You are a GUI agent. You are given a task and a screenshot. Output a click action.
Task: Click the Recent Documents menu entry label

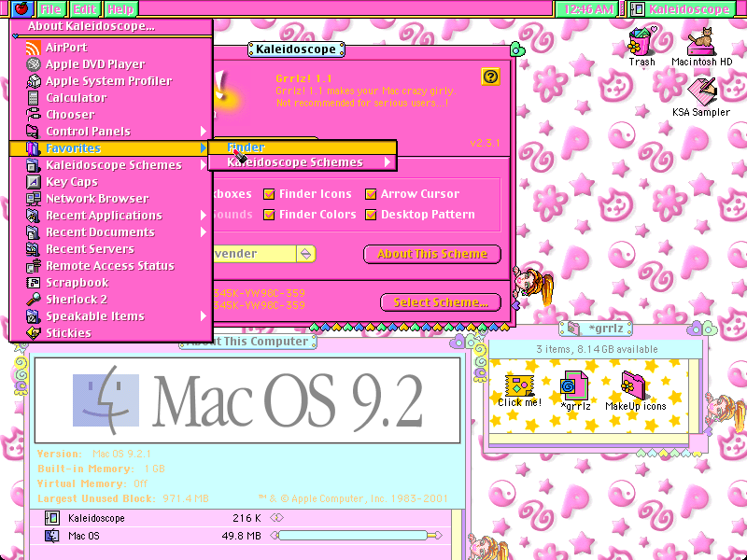[x=100, y=231]
